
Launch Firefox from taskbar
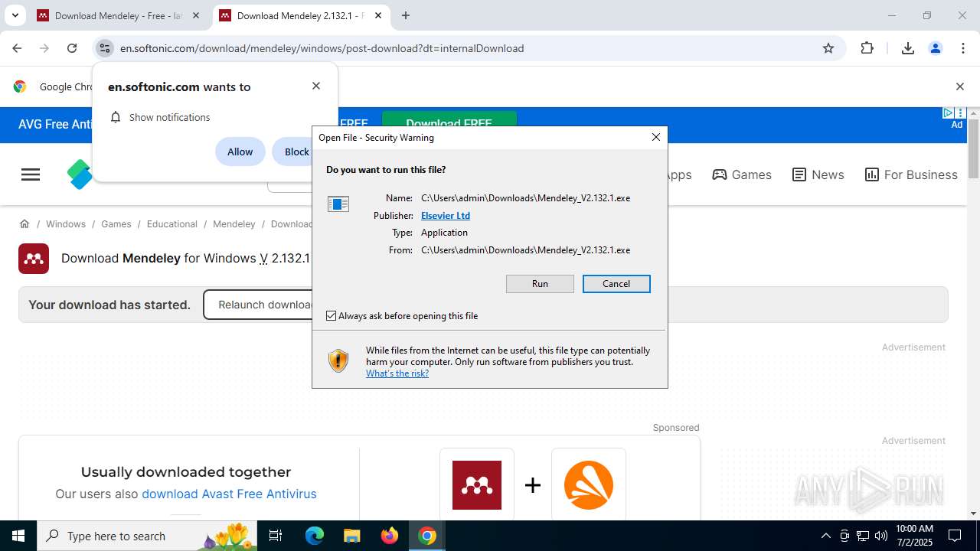coord(390,536)
